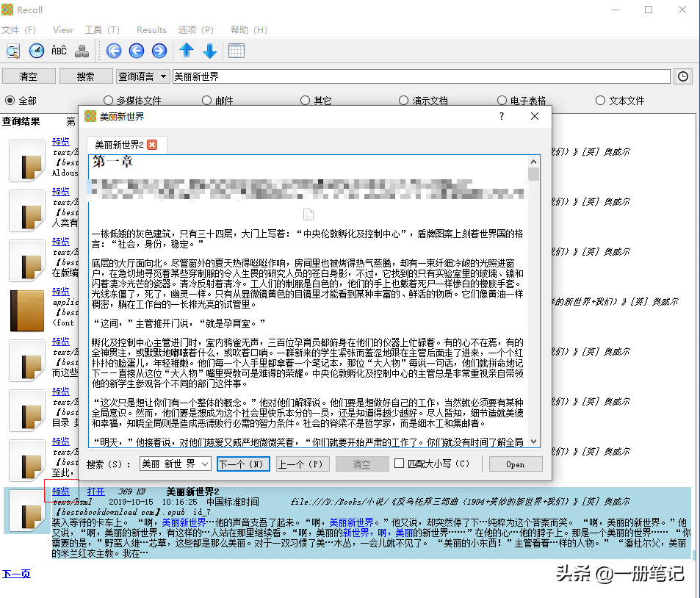Click the Open button in preview dialog
Viewport: 700px width, 598px height.
click(516, 464)
